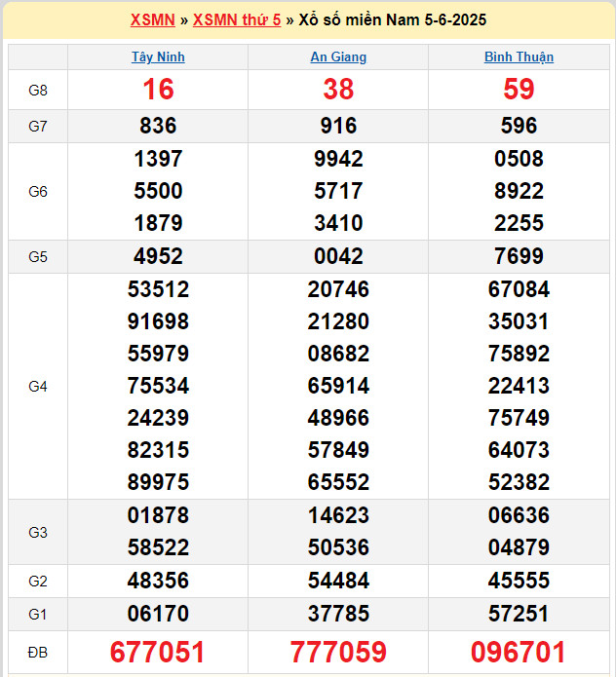Select Bình Thuận special prize 096701
Screen dimensions: 616x677
click(518, 652)
